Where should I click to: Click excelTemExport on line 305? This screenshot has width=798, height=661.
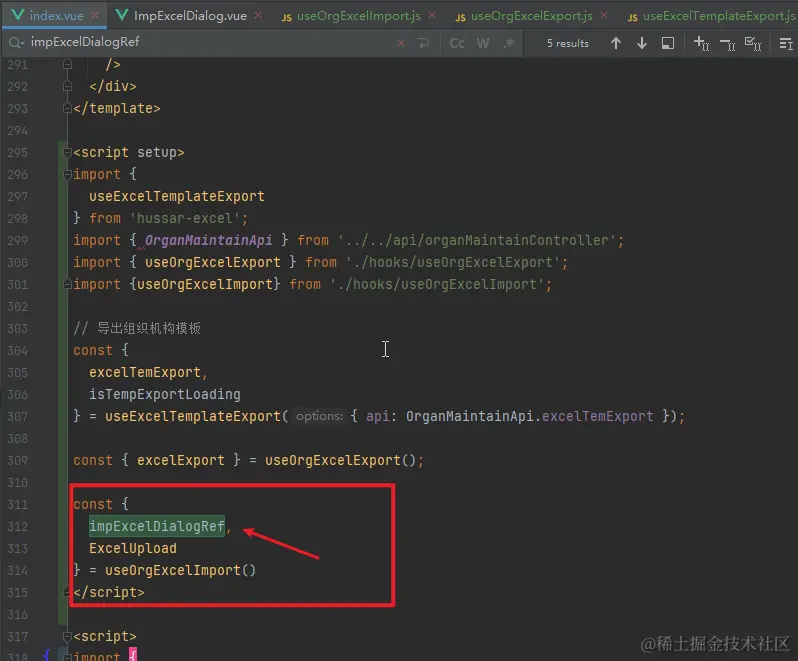coord(145,372)
